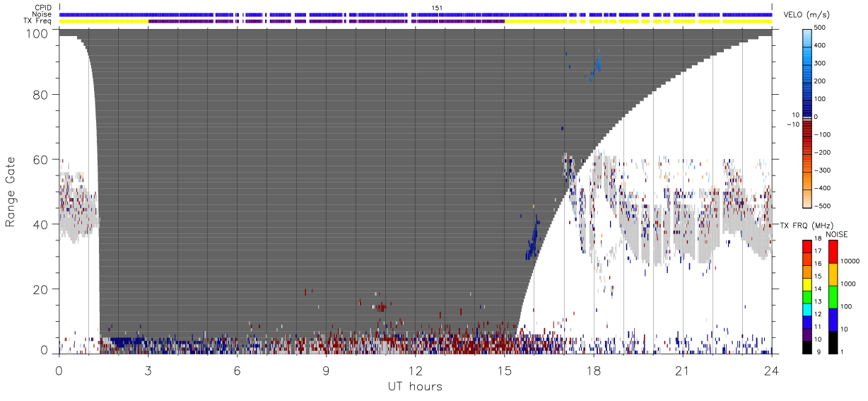Click the UT hours axis title
Screen dimensions: 868x401
pyautogui.click(x=415, y=386)
